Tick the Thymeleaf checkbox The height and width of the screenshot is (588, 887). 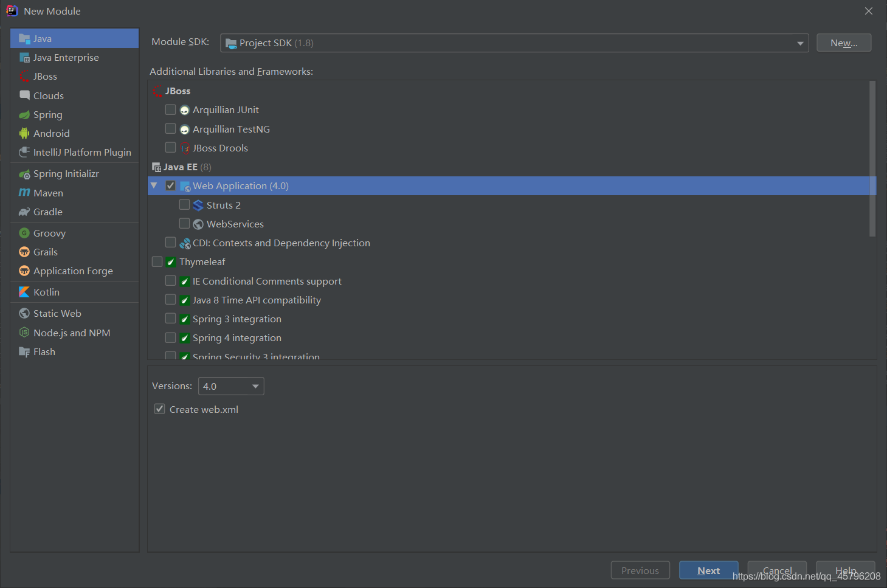157,261
